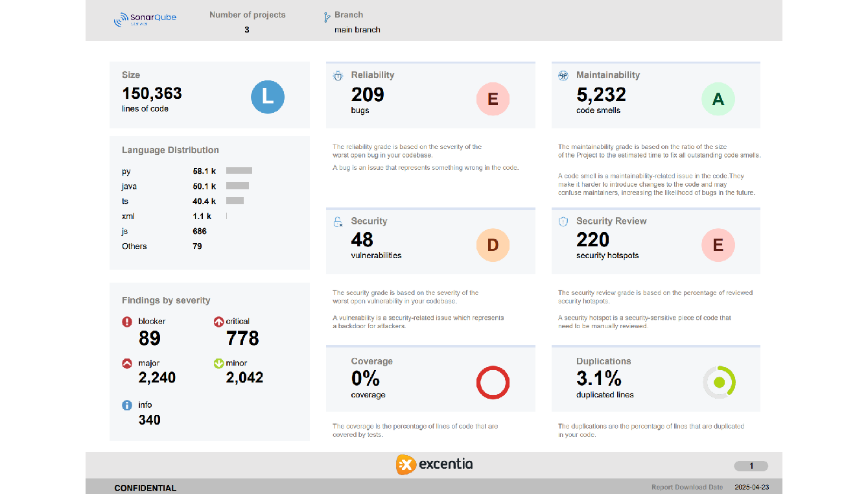
Task: Click the Maintainability gear icon
Action: (562, 75)
